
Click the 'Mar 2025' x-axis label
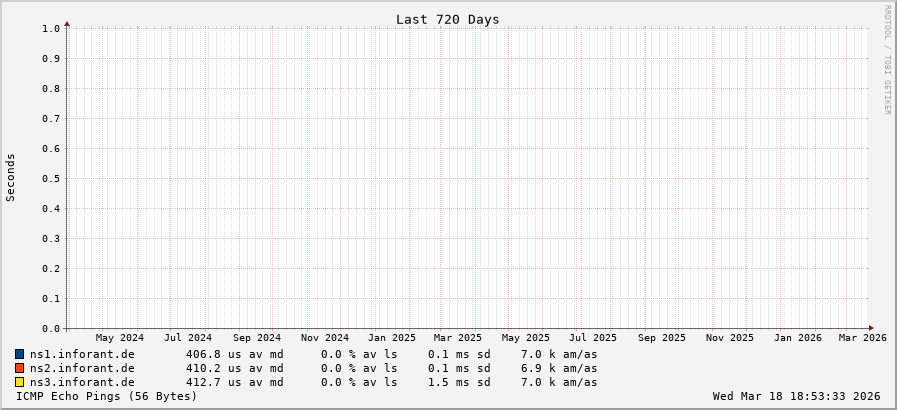[x=457, y=338]
